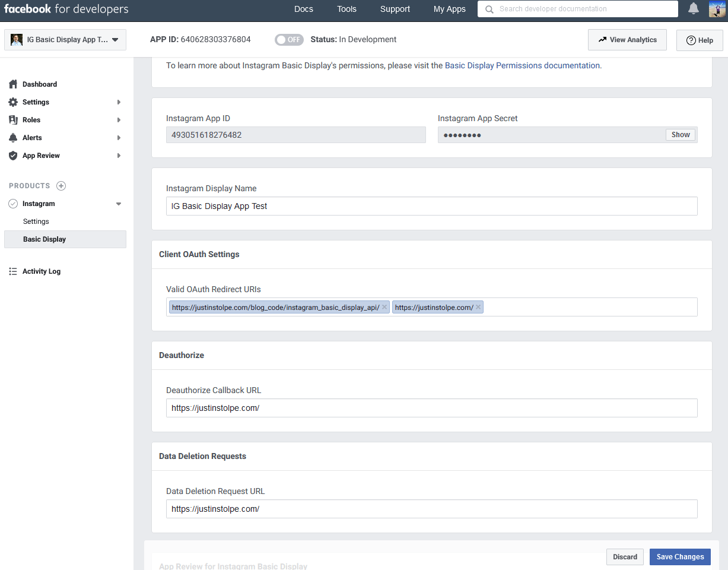The height and width of the screenshot is (570, 728).
Task: Click the Activity Log list icon
Action: [x=13, y=271]
